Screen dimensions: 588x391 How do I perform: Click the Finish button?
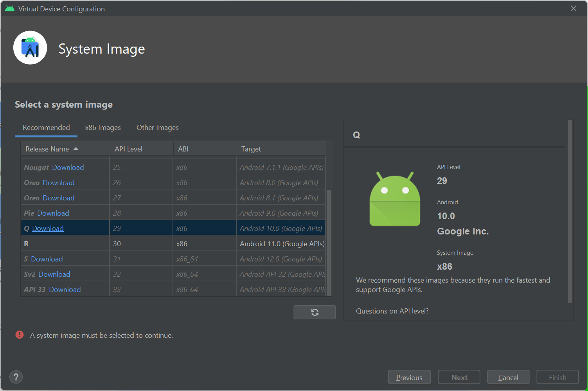(557, 377)
